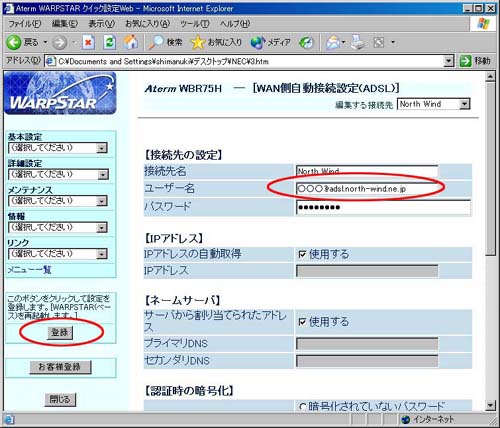Open the 詳細設定 dropdown

point(58,174)
